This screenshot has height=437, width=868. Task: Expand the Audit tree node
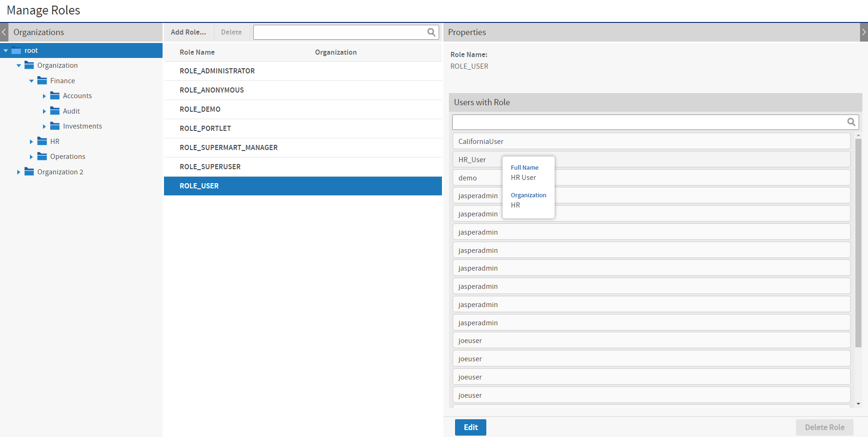[x=44, y=111]
